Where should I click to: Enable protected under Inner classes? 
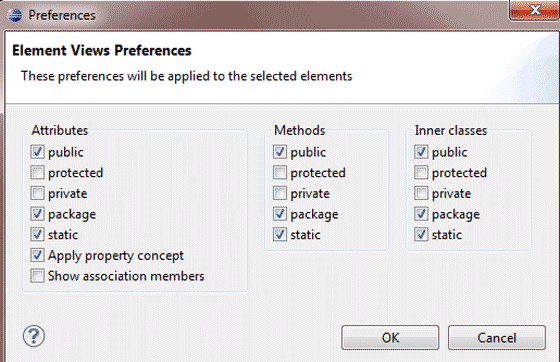[421, 173]
